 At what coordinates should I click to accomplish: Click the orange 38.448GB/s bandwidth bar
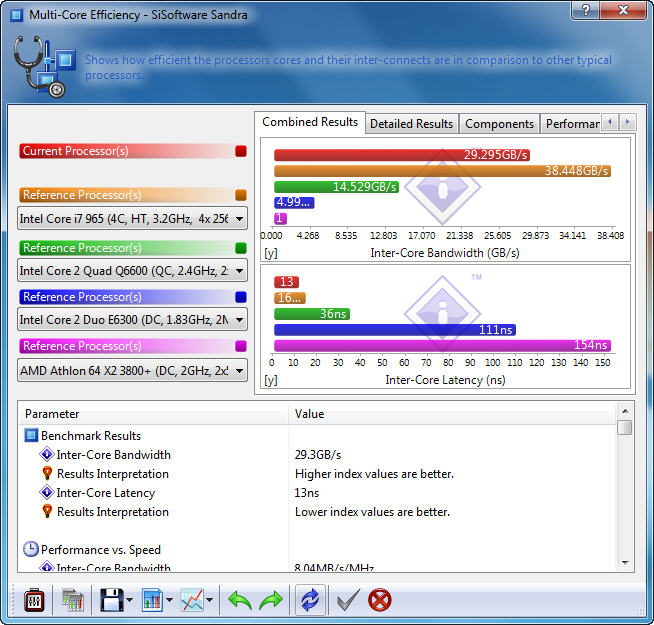pyautogui.click(x=443, y=171)
